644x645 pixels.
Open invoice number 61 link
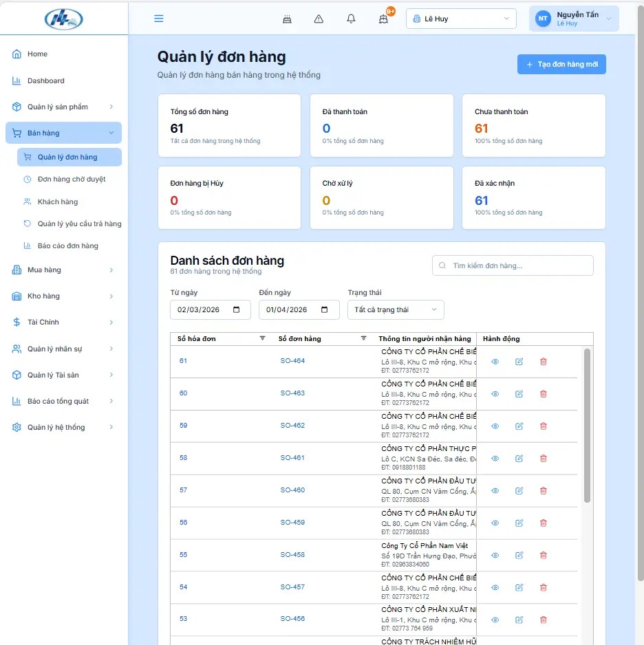183,361
